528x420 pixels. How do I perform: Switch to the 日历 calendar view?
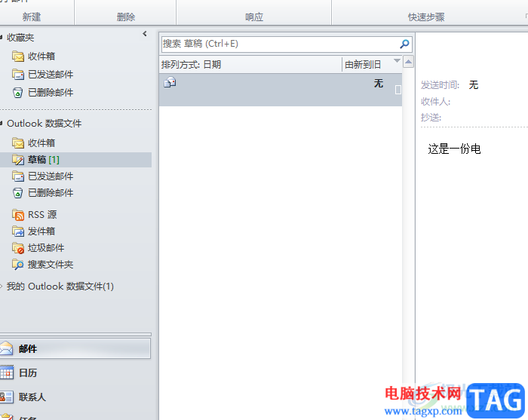(x=28, y=373)
